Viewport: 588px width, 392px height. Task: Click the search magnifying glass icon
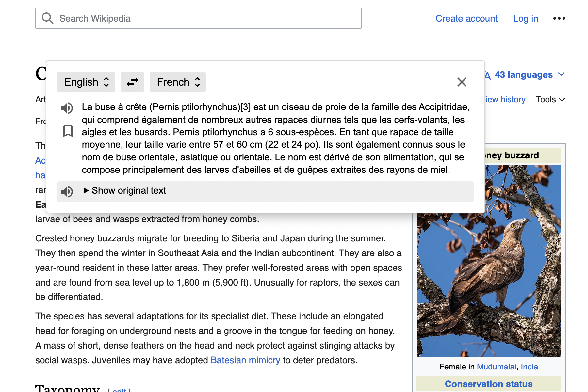pos(47,18)
